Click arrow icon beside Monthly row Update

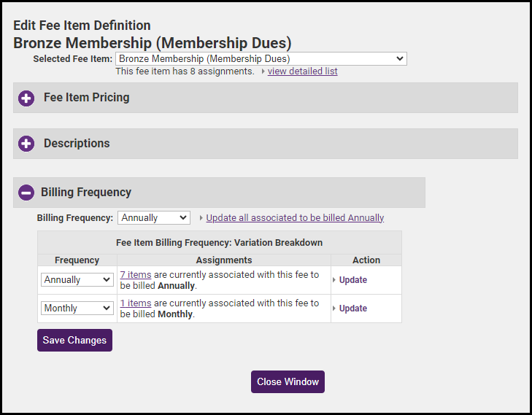coord(334,309)
